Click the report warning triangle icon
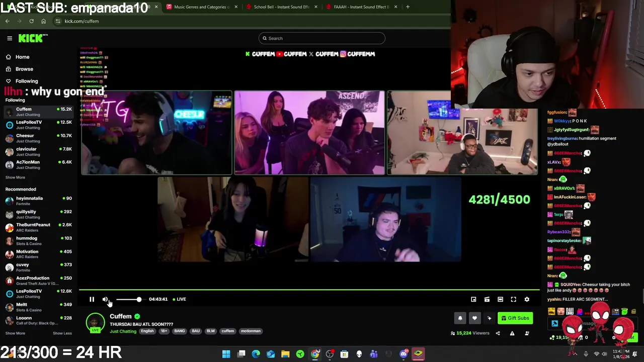The height and width of the screenshot is (362, 644). click(x=512, y=333)
